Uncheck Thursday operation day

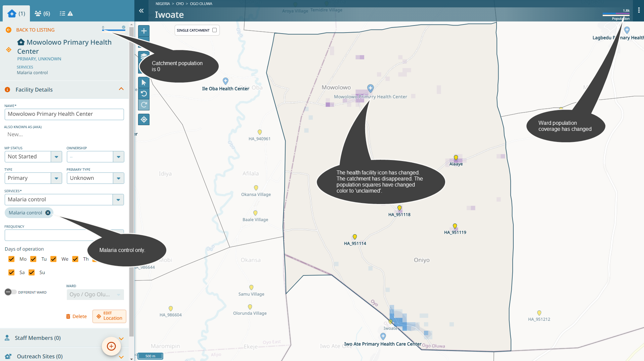75,259
